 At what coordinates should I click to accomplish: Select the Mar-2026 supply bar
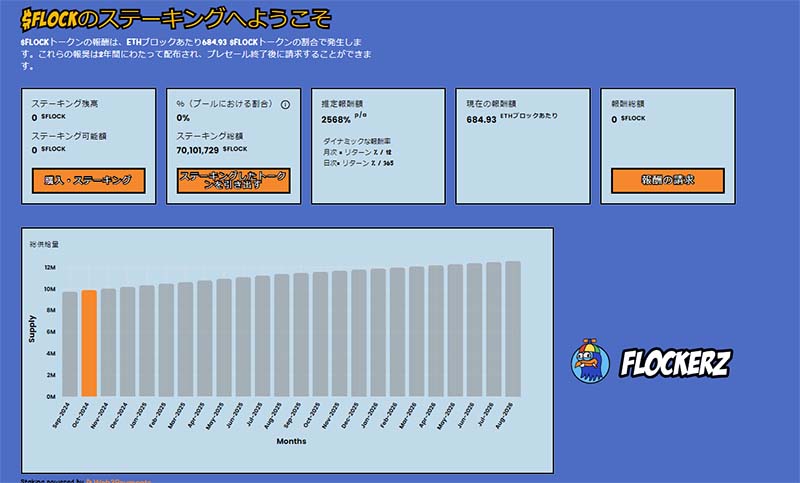coord(416,332)
